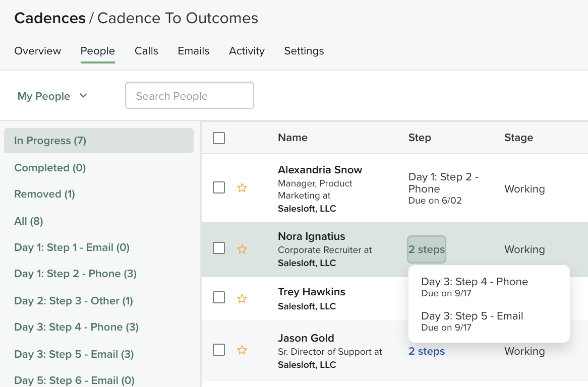Check the checkbox next to Jason Gold

click(x=219, y=350)
